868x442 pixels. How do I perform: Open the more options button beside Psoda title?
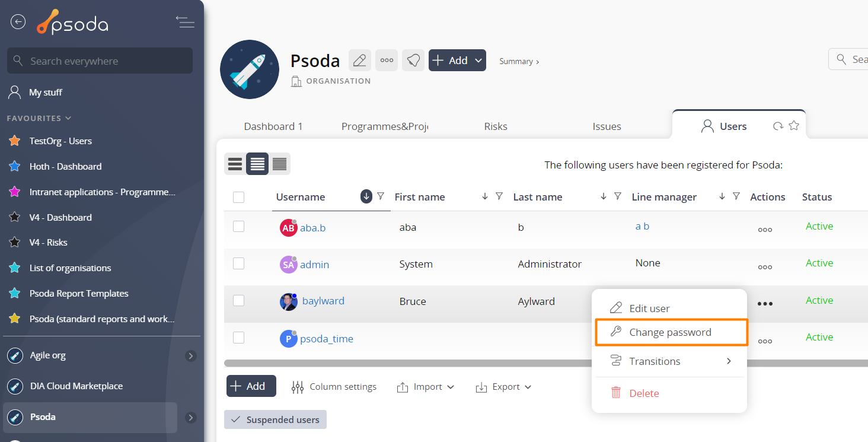tap(387, 61)
